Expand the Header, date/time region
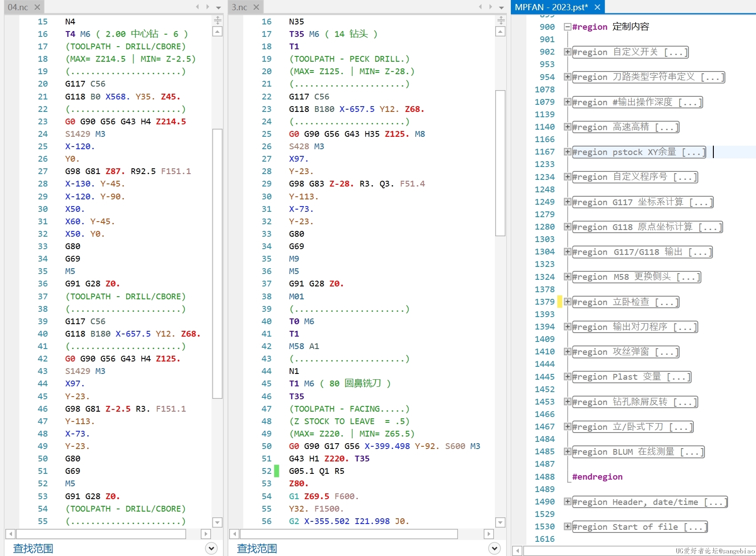 coord(567,501)
